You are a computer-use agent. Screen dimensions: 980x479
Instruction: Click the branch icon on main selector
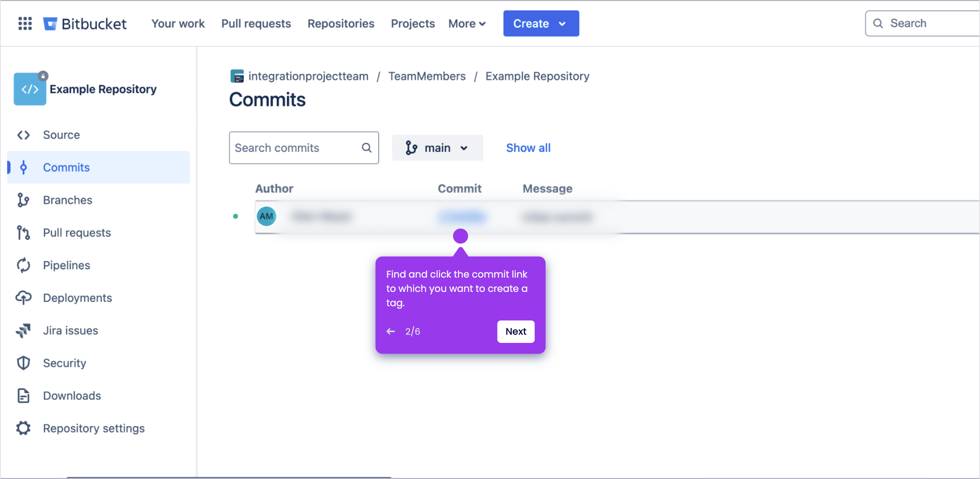(411, 148)
